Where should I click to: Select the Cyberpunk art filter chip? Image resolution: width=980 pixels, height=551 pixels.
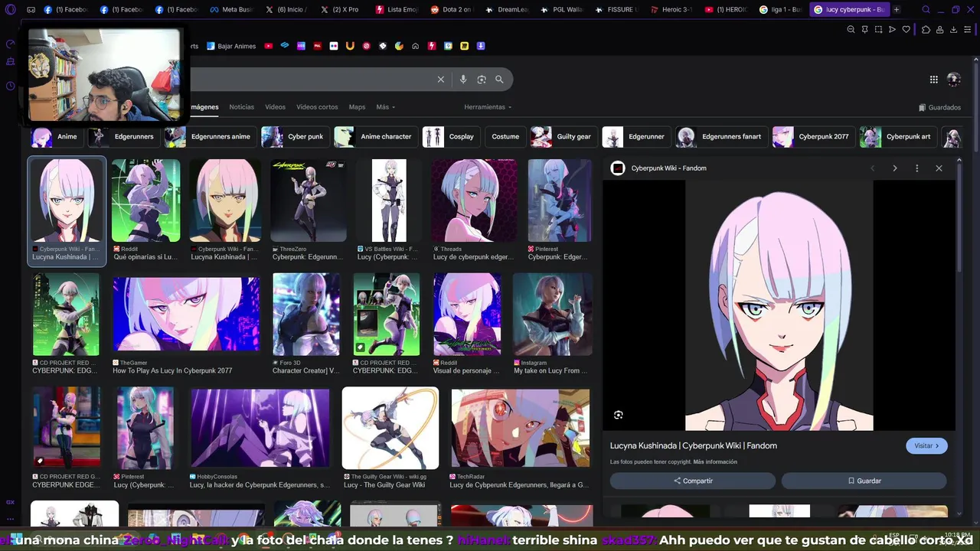[898, 137]
